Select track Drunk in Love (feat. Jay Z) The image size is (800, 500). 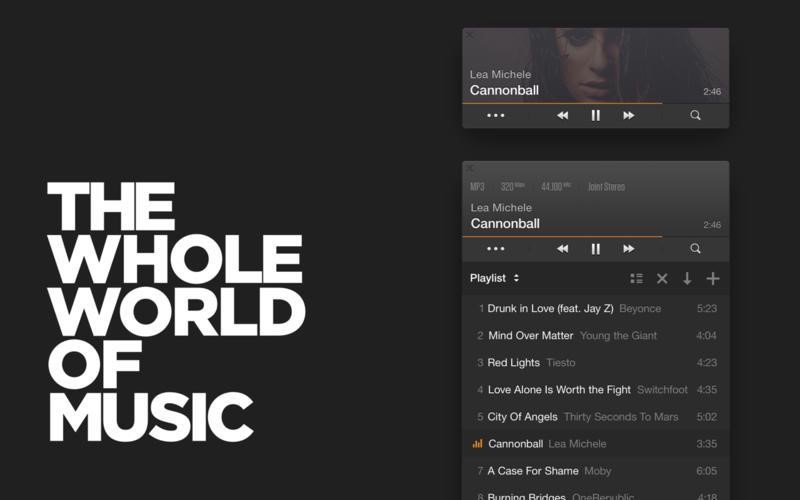(595, 308)
